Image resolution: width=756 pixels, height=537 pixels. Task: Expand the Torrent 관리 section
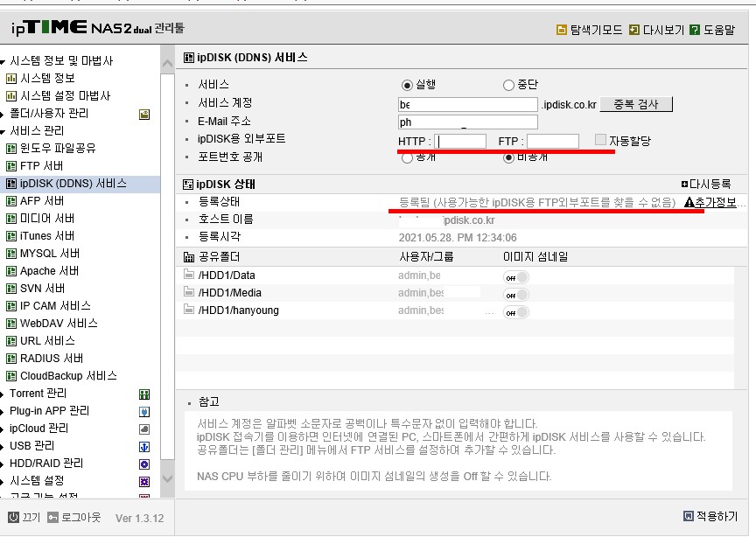point(3,394)
